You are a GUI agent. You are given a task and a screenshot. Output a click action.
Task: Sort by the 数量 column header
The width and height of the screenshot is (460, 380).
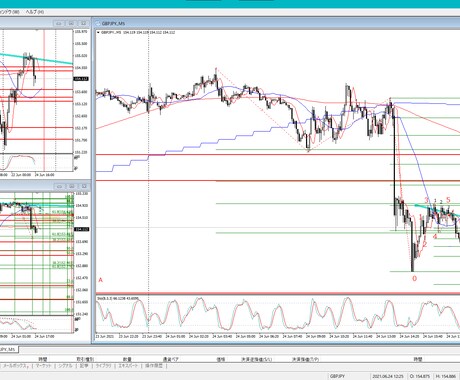[127, 359]
